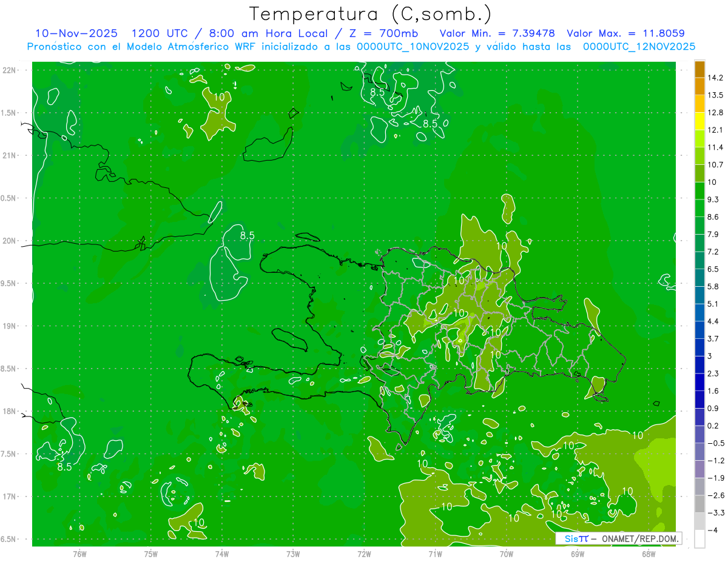
Task: Click the '-0.5' colorbar value
Action: tap(715, 443)
